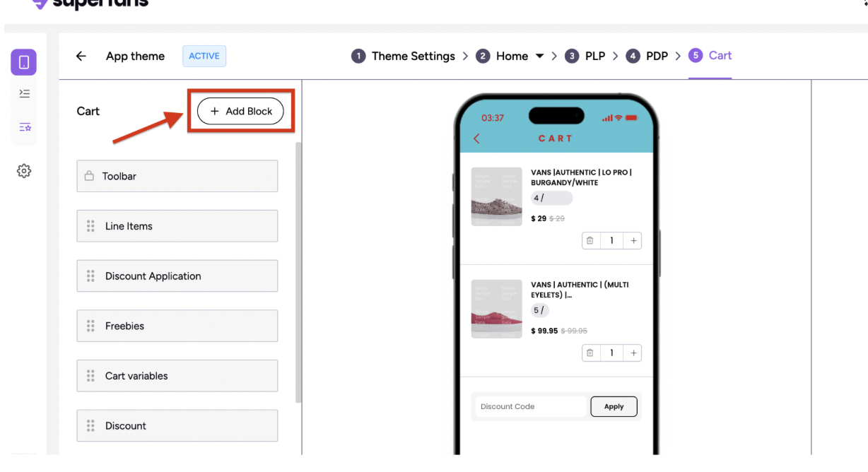Click back chevron in phone cart header

point(476,138)
